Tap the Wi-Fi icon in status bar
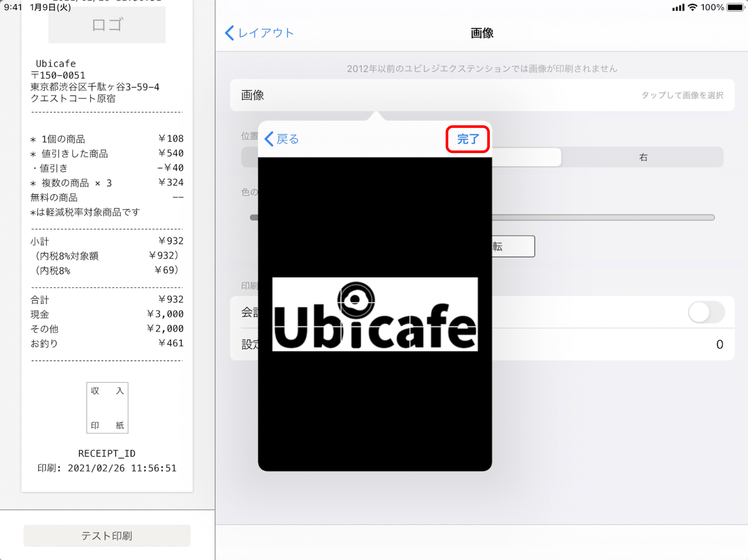Image resolution: width=748 pixels, height=560 pixels. click(x=693, y=7)
